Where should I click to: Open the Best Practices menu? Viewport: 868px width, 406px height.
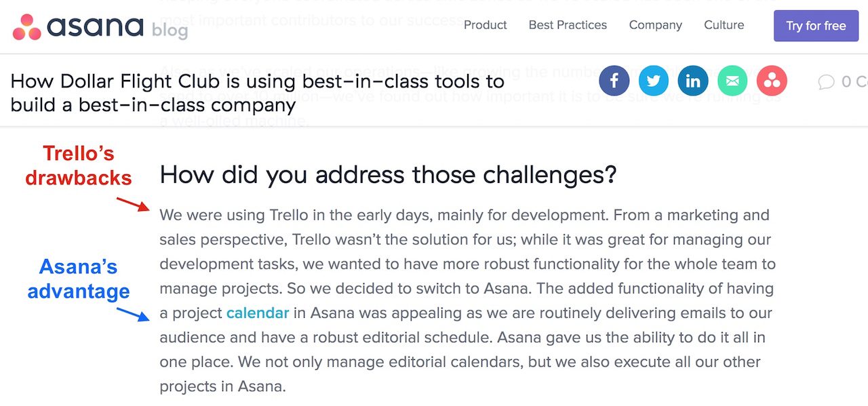point(568,25)
